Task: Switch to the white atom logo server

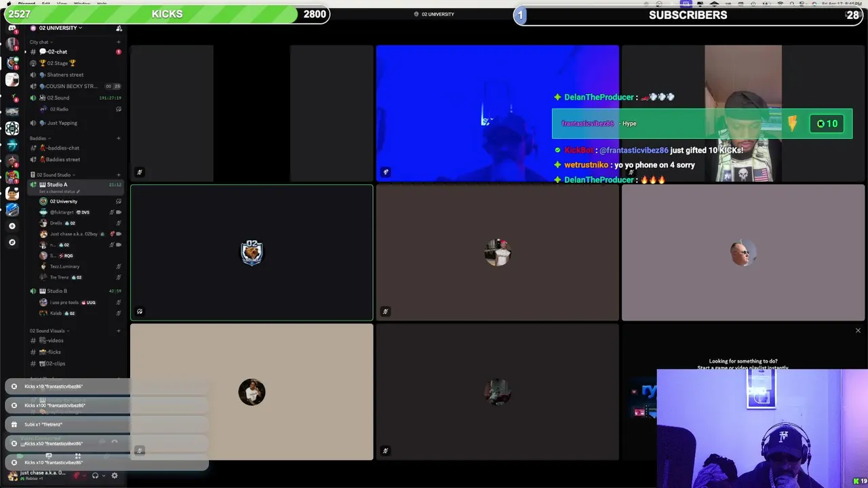Action: (x=12, y=128)
